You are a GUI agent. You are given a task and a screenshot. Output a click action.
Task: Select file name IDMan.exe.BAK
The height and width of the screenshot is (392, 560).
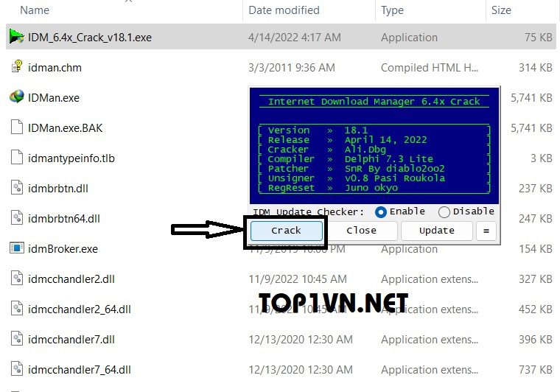point(65,127)
